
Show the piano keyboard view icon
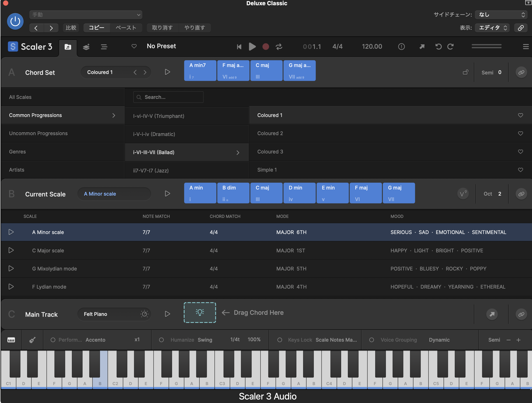pos(11,340)
